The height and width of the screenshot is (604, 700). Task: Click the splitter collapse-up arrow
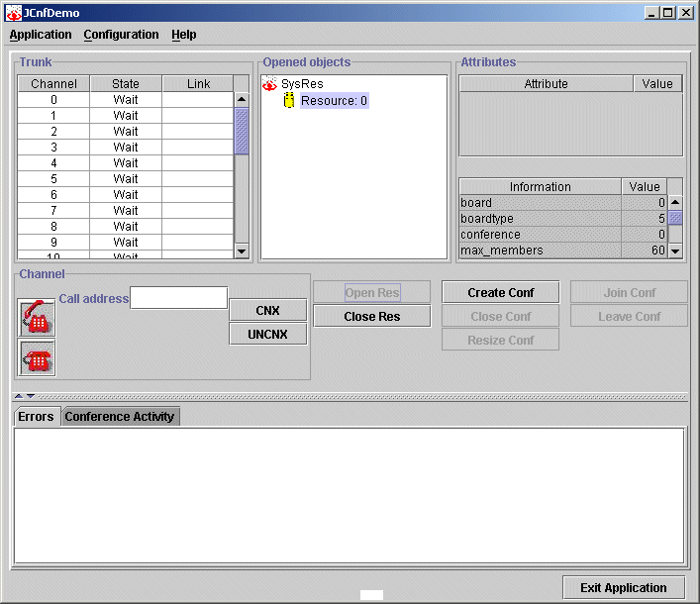18,396
